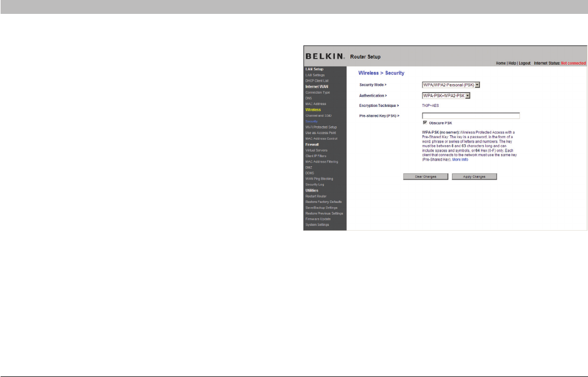Select the Security sidebar item
588x377 pixels.
[x=311, y=121]
